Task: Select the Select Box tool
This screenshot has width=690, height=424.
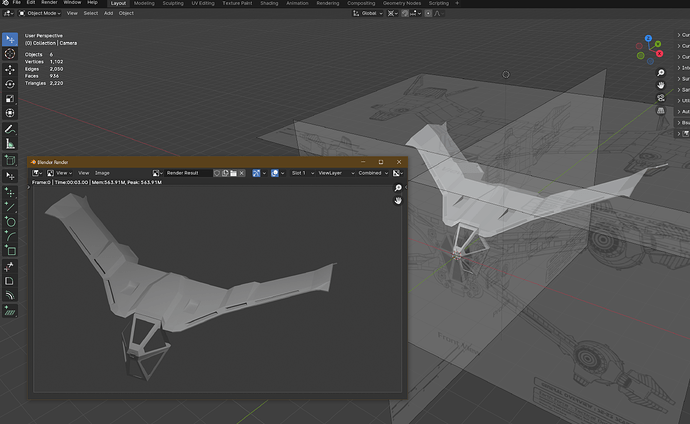Action: (x=10, y=39)
